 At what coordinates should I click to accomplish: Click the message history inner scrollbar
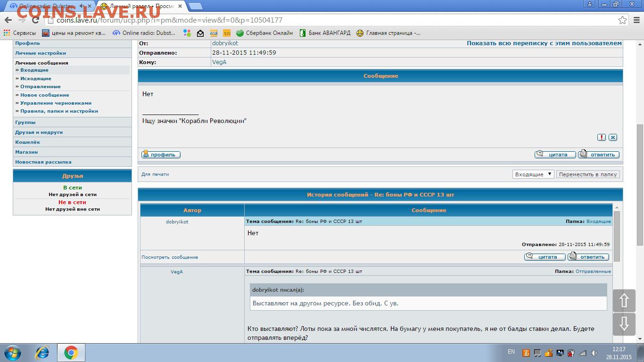[x=617, y=236]
